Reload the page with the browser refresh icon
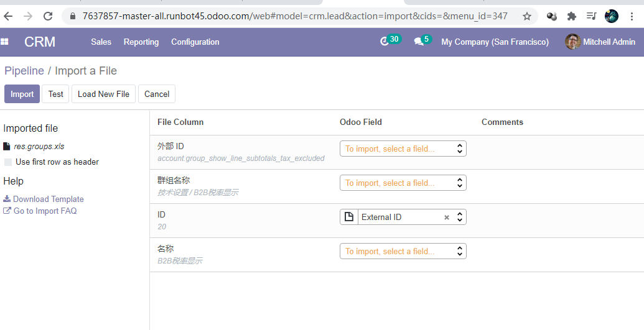The width and height of the screenshot is (644, 330). tap(48, 16)
